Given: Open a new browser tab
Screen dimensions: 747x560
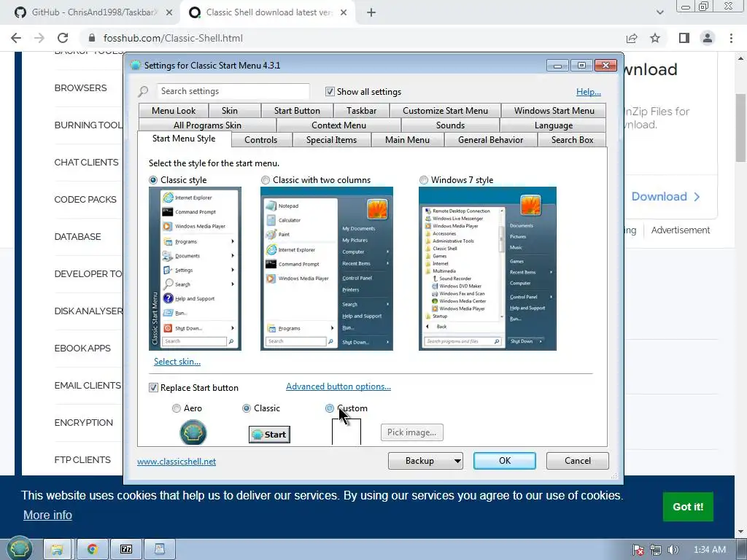Looking at the screenshot, I should click(371, 12).
